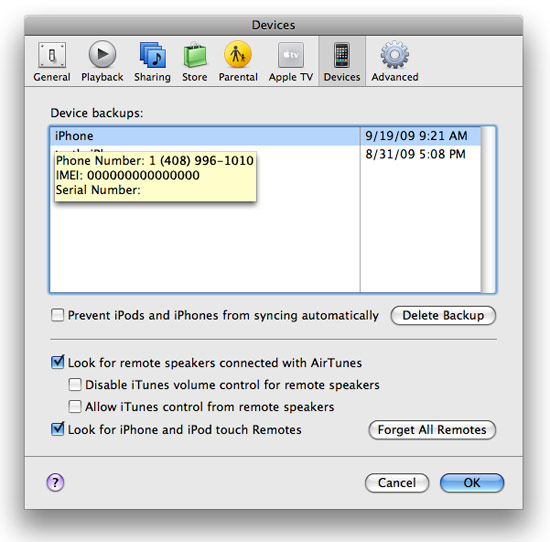
Task: Confirm with the OK button
Action: coord(472,483)
